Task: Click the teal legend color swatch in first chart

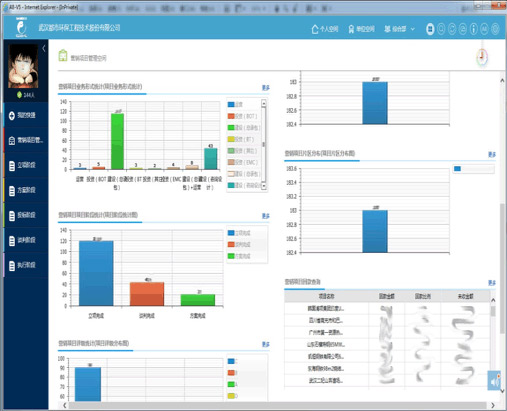Action: point(231,185)
